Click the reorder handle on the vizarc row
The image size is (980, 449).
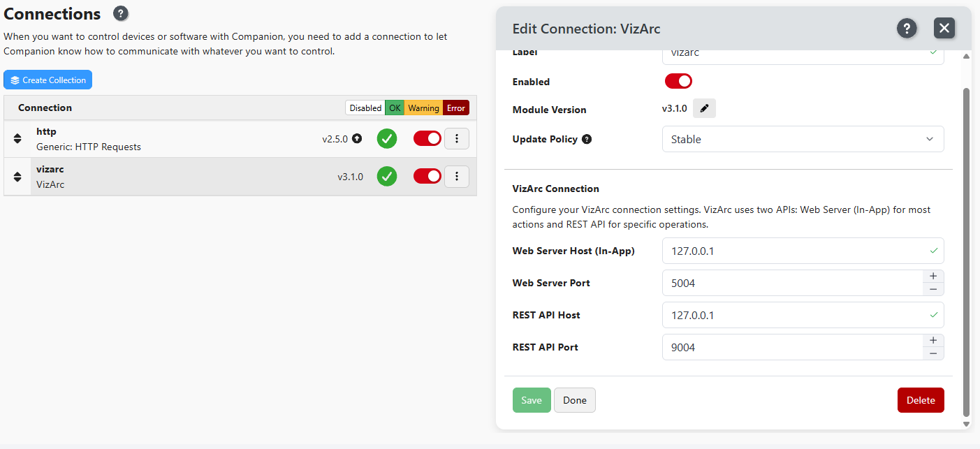[x=17, y=176]
